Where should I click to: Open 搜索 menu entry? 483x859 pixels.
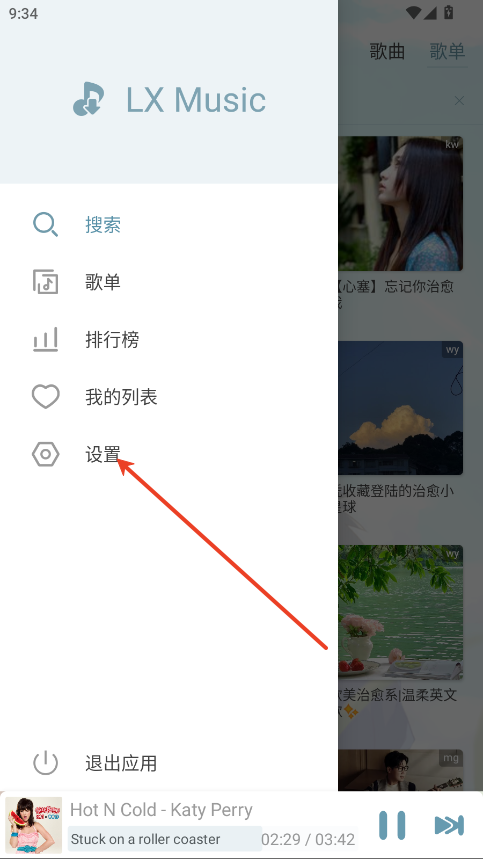[x=103, y=225]
